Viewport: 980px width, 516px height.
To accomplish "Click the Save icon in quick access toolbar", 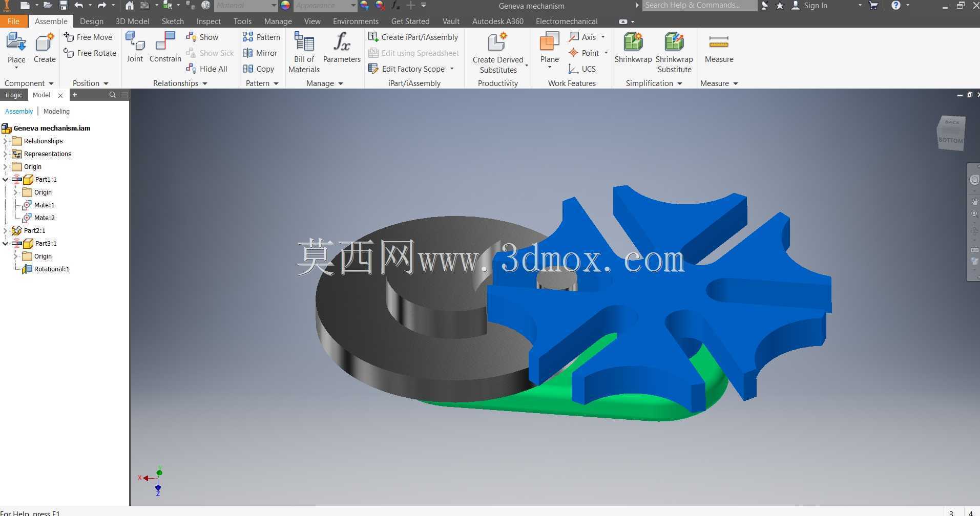I will pos(64,6).
